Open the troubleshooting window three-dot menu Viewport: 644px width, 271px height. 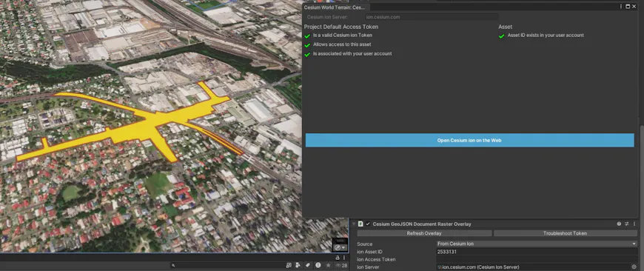621,7
